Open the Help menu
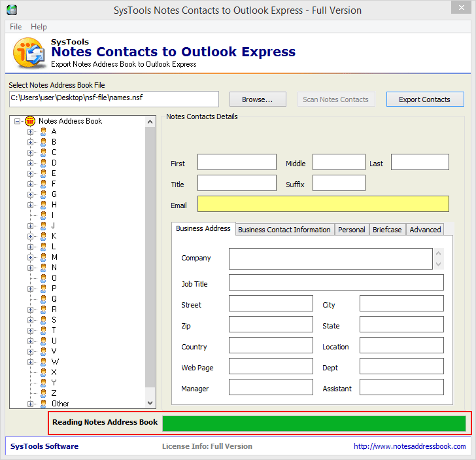476x460 pixels. tap(39, 27)
